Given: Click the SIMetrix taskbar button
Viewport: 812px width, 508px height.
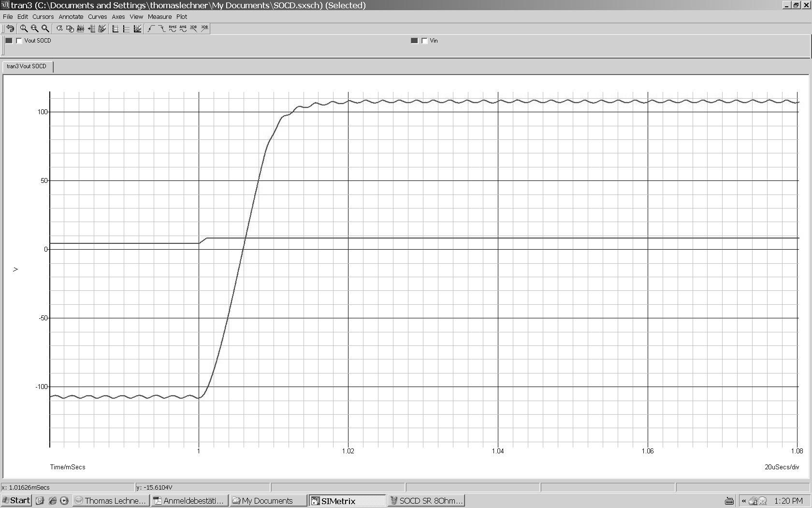Looking at the screenshot, I should pos(348,501).
